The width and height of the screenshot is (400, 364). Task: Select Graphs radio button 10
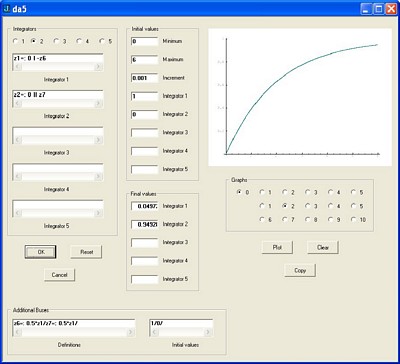(353, 220)
